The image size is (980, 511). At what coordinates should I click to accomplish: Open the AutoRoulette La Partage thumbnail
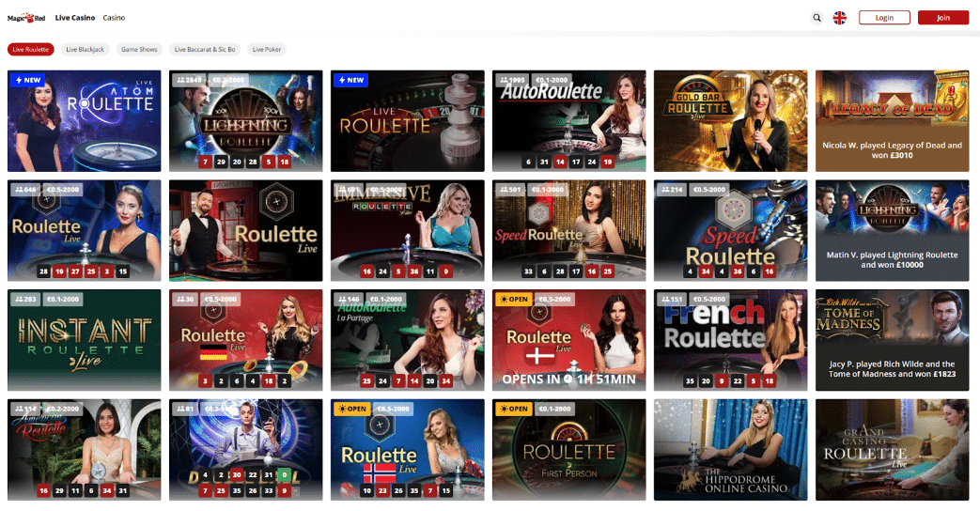(x=408, y=340)
